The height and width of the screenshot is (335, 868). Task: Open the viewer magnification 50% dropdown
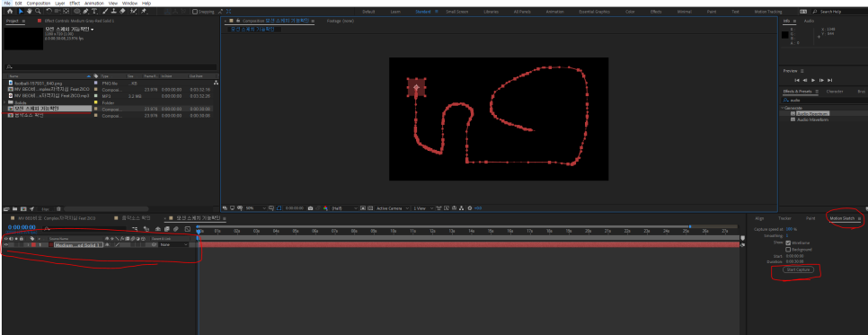tap(256, 207)
